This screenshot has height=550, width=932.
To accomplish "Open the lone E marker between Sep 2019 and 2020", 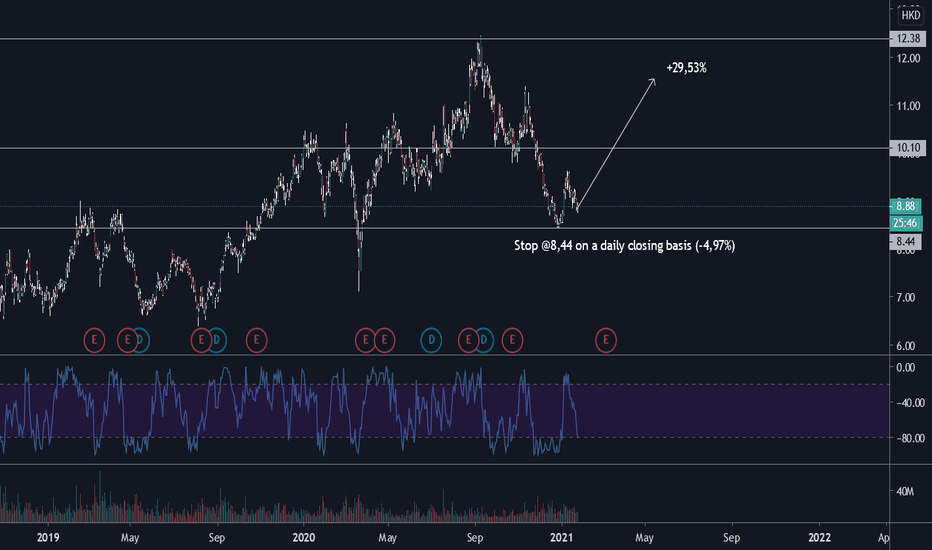I will point(257,340).
